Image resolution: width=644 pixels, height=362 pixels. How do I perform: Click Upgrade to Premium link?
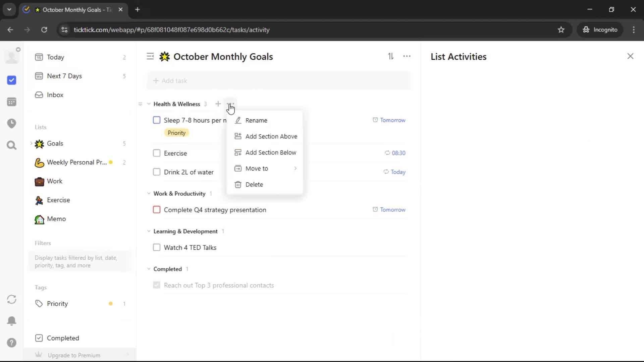(74, 355)
